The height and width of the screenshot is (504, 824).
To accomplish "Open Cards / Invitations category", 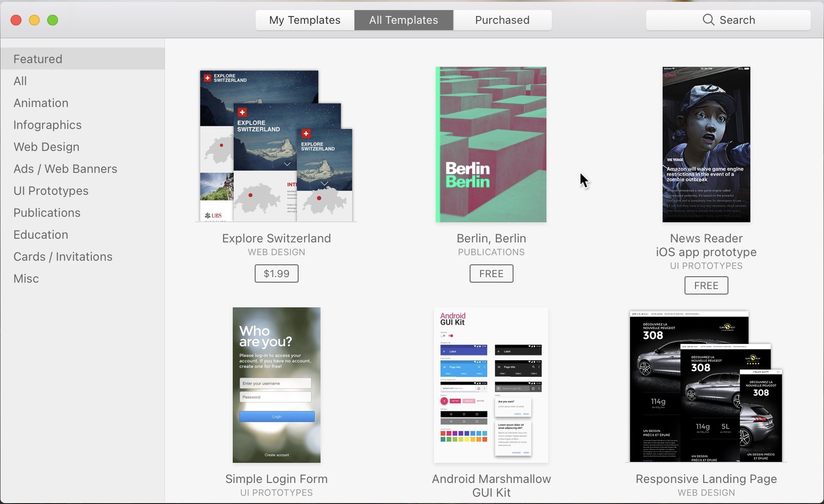I will (x=83, y=257).
